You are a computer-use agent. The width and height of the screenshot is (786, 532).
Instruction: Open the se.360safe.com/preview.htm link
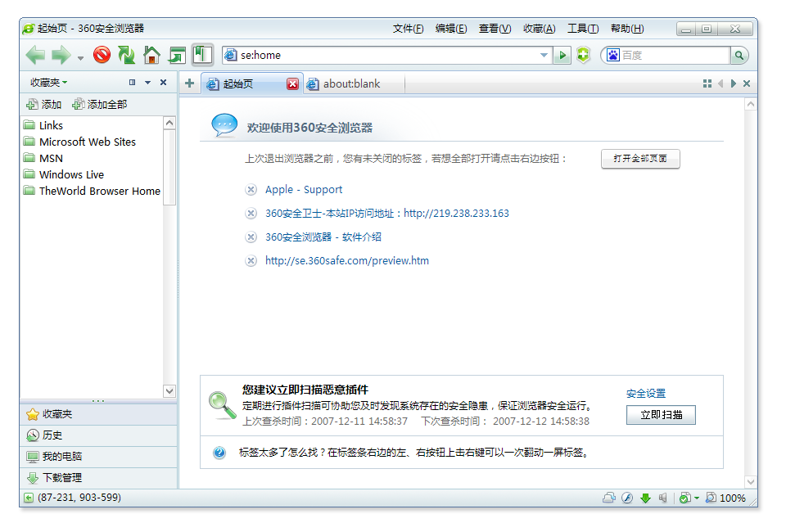347,260
